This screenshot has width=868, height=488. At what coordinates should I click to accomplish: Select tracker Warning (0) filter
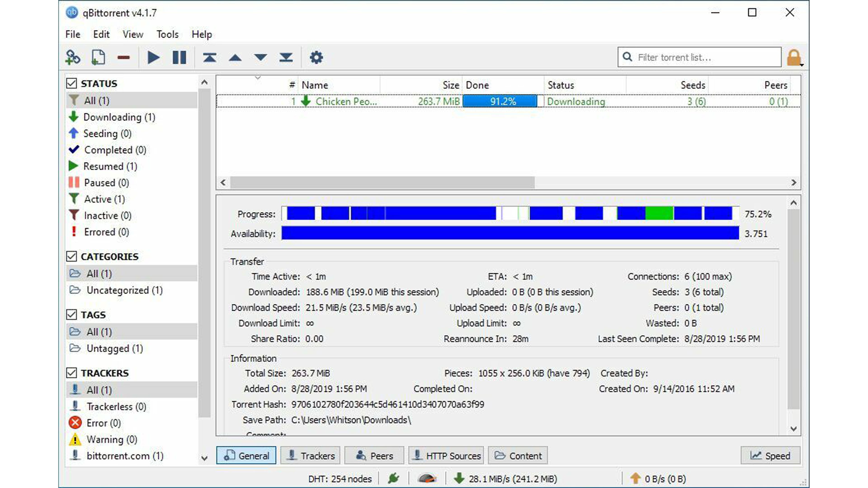(x=132, y=439)
